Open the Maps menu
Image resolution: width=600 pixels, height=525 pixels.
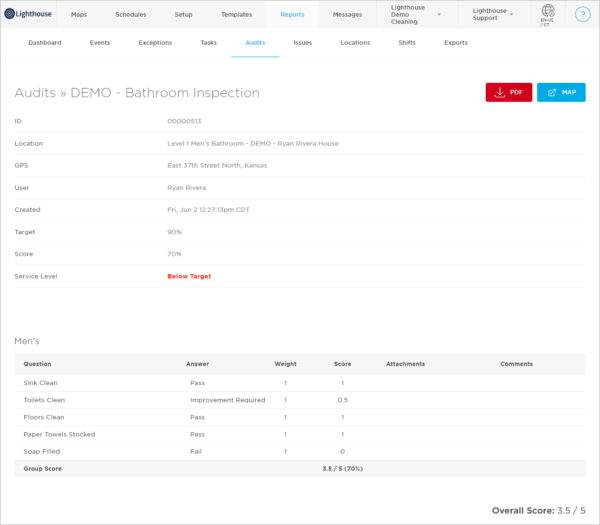click(x=79, y=15)
